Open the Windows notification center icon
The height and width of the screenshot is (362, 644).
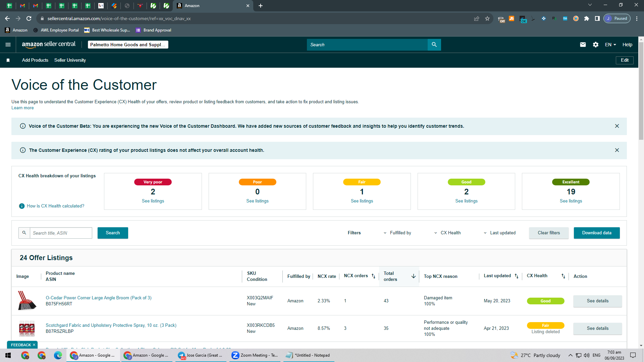click(x=633, y=355)
